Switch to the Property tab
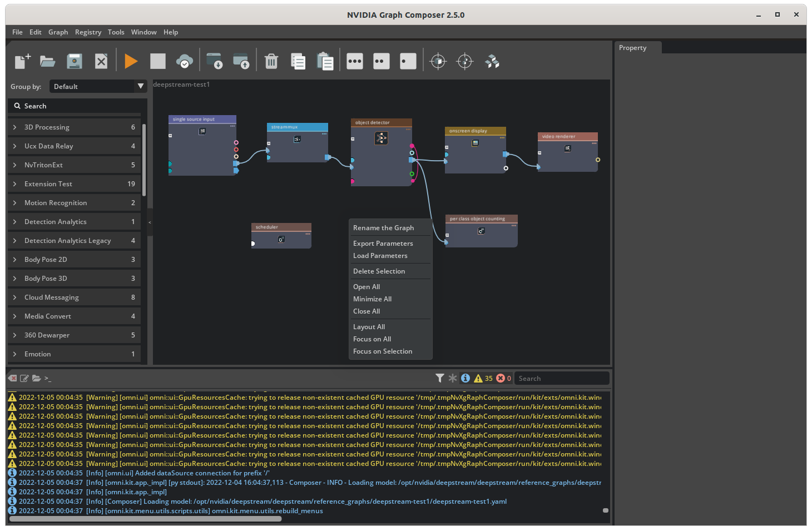Screen dimensions: 812x531 638,48
